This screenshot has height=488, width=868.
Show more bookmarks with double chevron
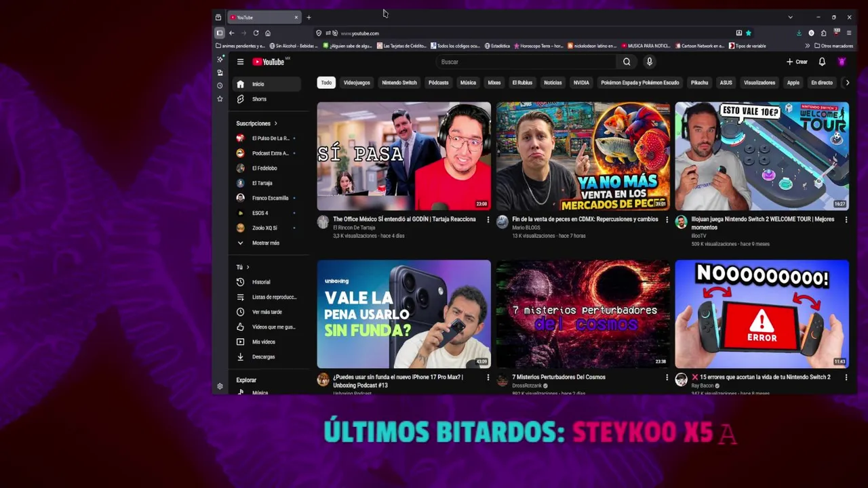pos(807,46)
